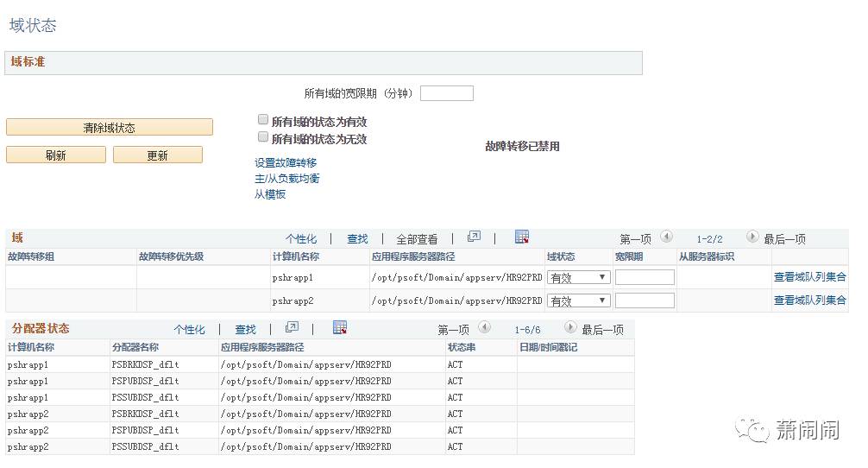Download 域 grid to spreadsheet icon
The width and height of the screenshot is (868, 468).
[x=521, y=237]
